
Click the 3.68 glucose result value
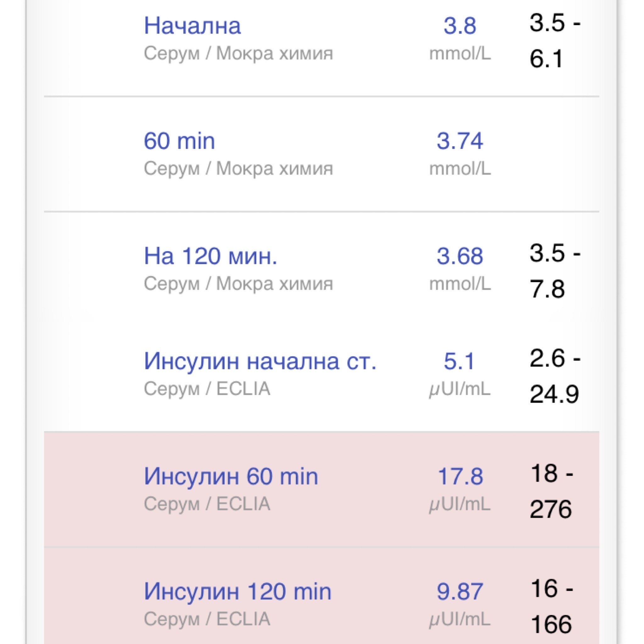(x=460, y=256)
